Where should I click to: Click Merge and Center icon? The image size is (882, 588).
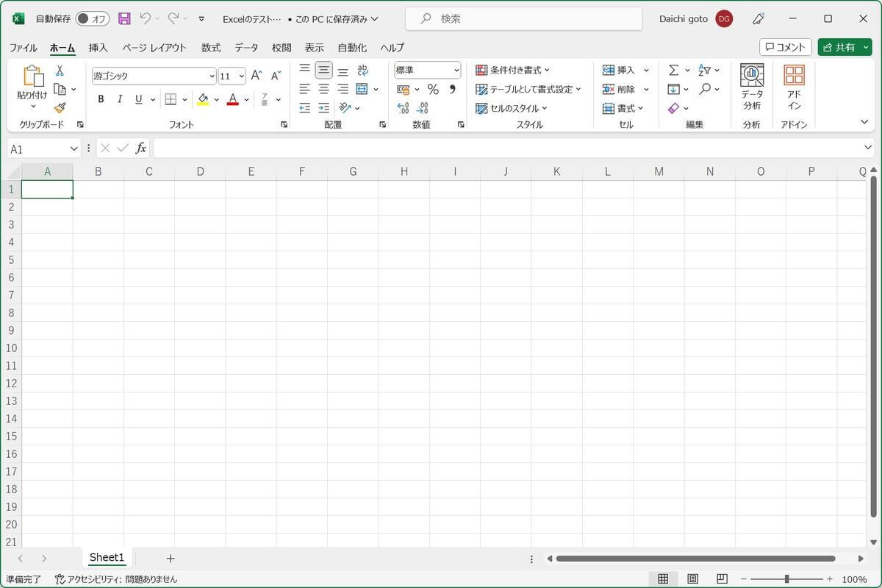coord(362,89)
